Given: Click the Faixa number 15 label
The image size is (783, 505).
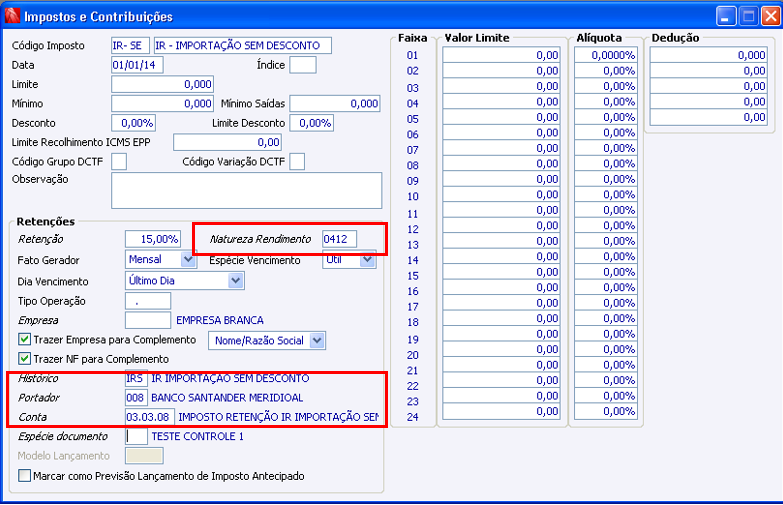Looking at the screenshot, I should click(412, 276).
